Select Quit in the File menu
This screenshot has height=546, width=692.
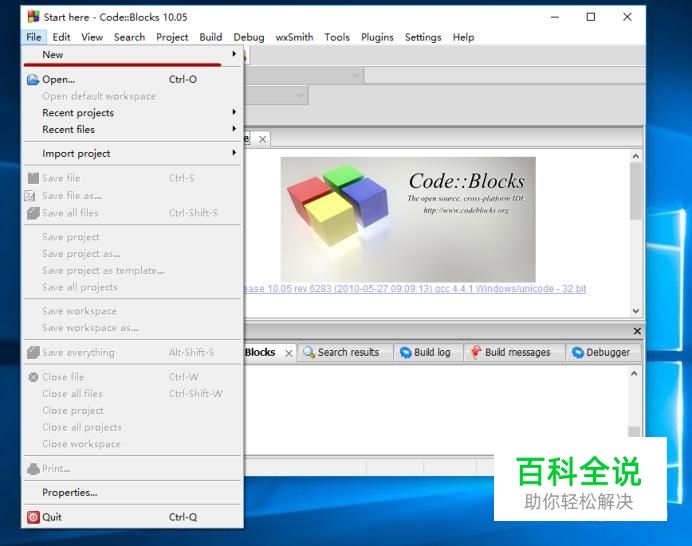[x=132, y=517]
